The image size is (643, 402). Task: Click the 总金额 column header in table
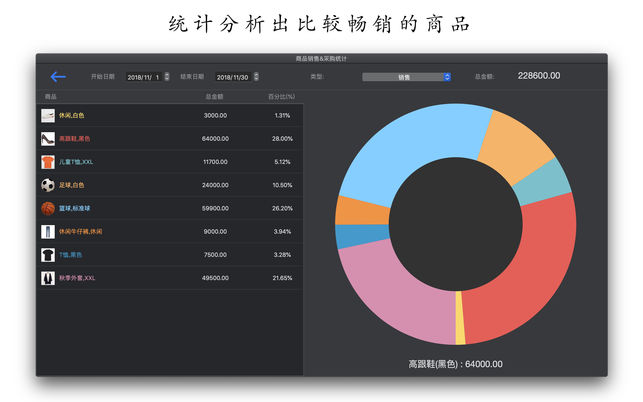pos(214,97)
